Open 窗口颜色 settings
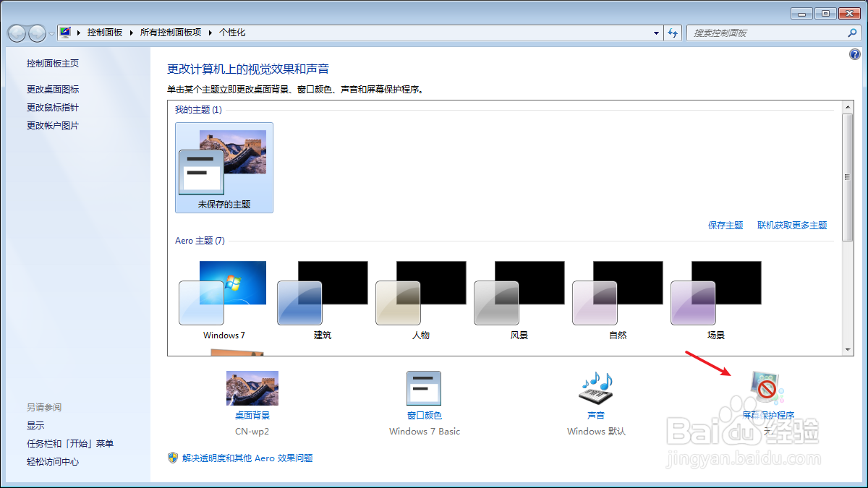This screenshot has width=868, height=488. click(x=424, y=388)
